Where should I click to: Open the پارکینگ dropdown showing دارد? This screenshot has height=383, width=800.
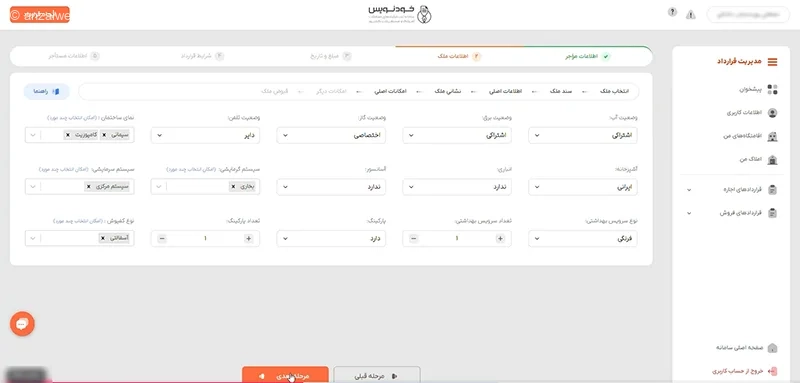click(x=331, y=238)
